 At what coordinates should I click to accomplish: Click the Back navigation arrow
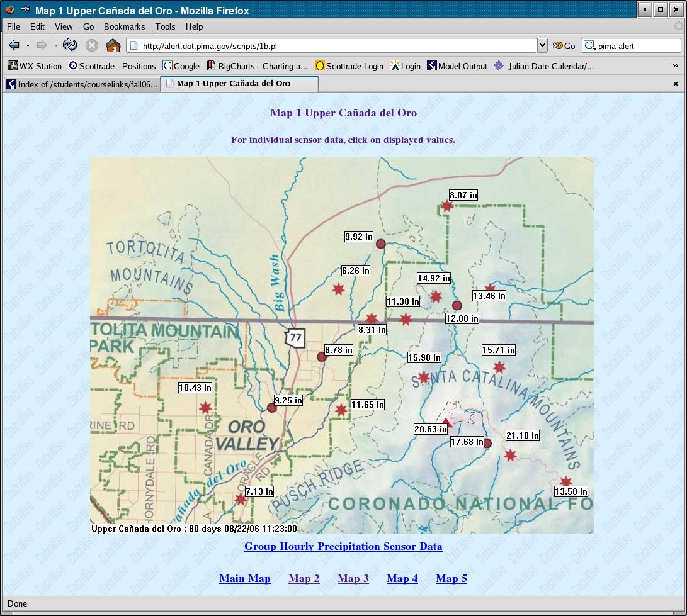point(14,45)
